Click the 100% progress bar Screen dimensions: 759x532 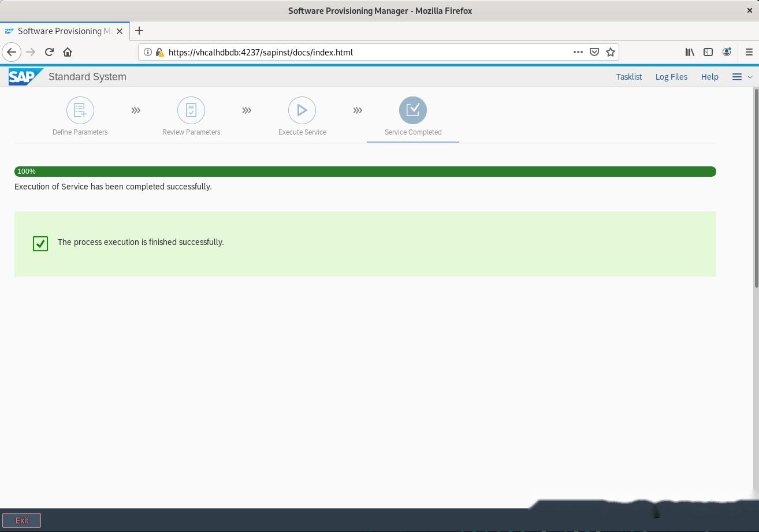[365, 172]
